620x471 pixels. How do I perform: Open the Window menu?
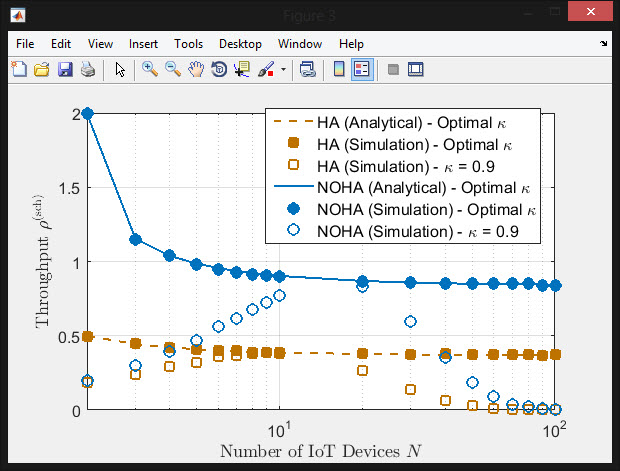click(300, 44)
